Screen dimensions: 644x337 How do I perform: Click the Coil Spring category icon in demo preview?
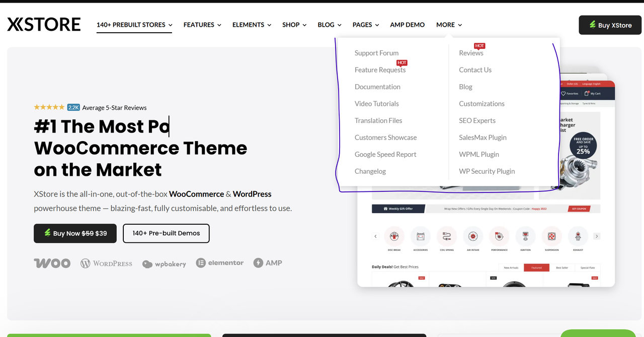447,236
